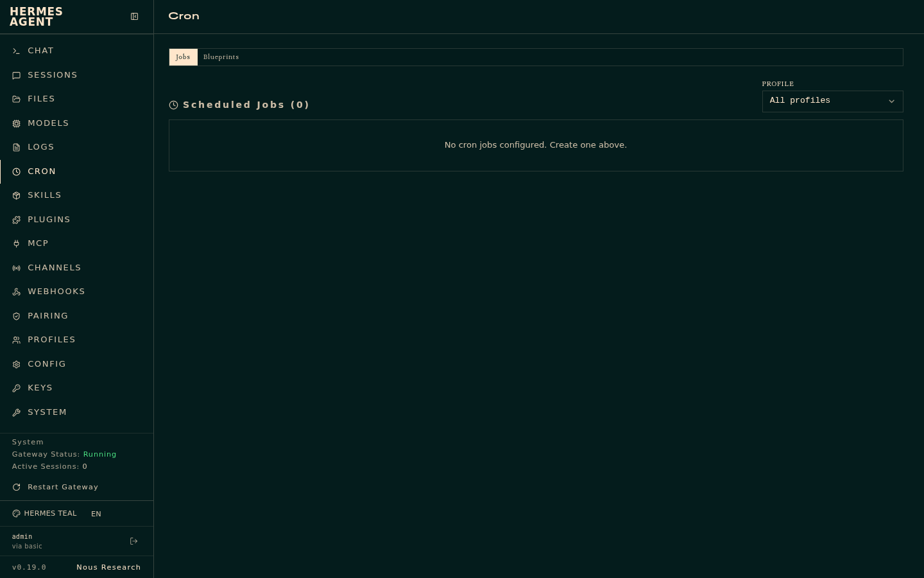Select the Running gateway status text
This screenshot has width=924, height=578.
pos(99,454)
